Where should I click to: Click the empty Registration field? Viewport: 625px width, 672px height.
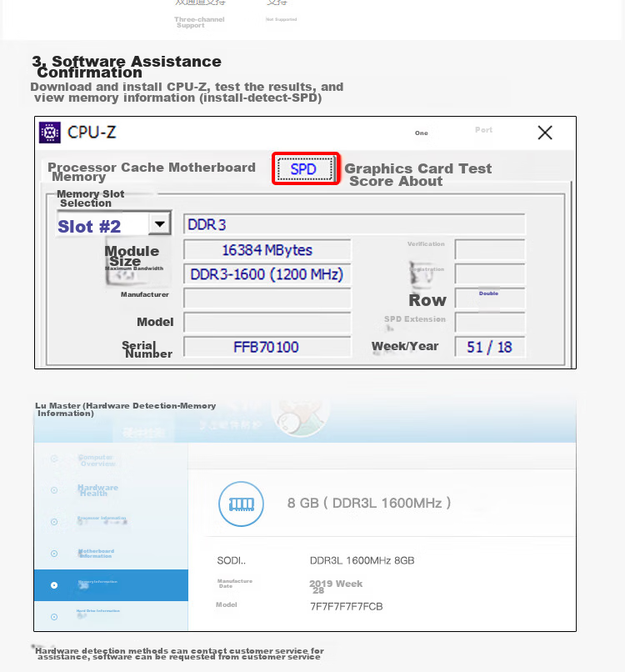[490, 274]
